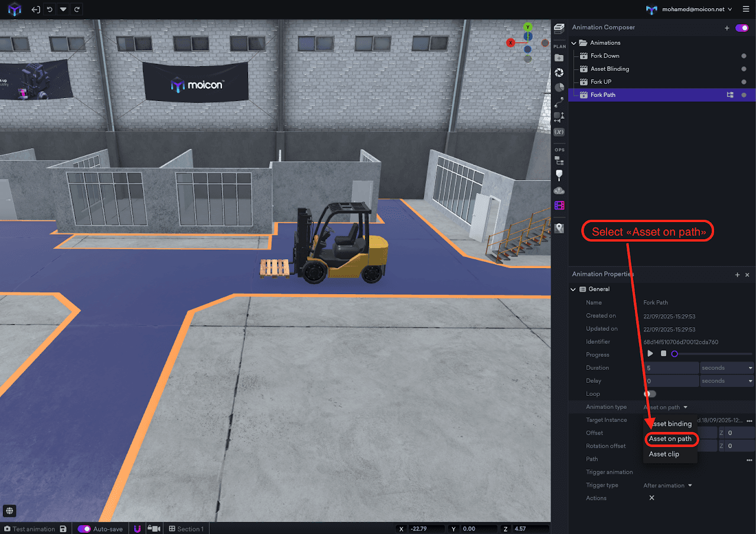
Task: Open the Animation Composer filmstrip sidebar icon
Action: pyautogui.click(x=559, y=206)
